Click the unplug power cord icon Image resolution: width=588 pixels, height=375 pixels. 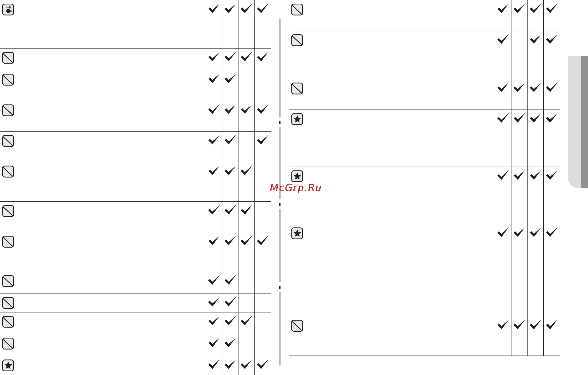[x=8, y=10]
